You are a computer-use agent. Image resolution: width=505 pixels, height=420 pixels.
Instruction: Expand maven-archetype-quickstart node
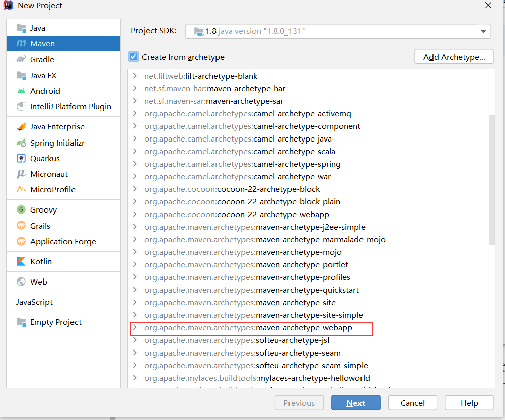135,290
